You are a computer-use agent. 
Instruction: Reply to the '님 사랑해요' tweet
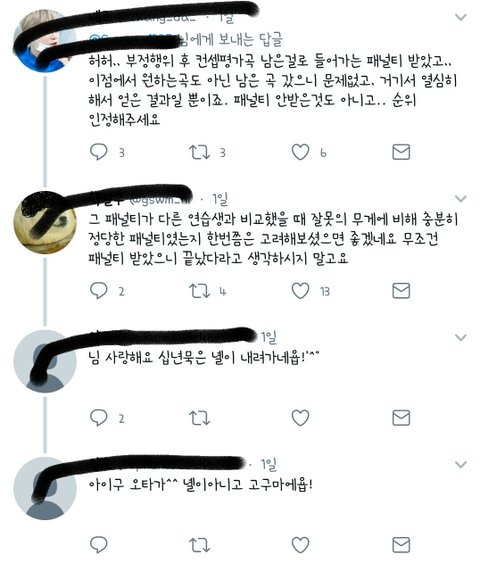click(99, 418)
